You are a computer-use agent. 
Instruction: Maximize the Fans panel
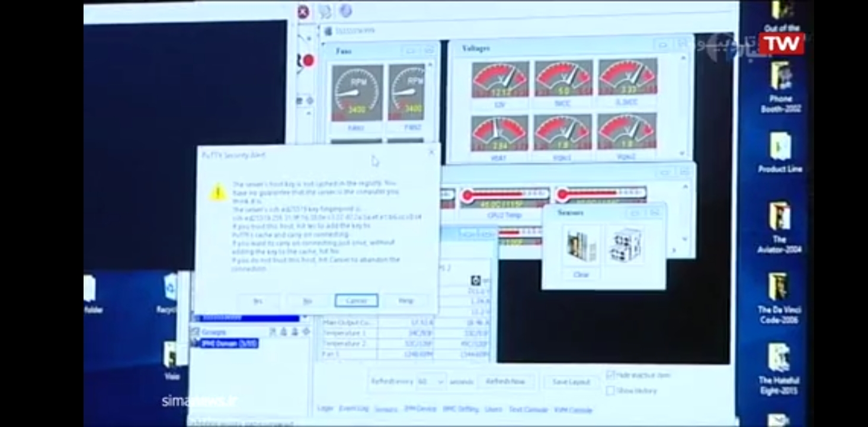click(430, 51)
